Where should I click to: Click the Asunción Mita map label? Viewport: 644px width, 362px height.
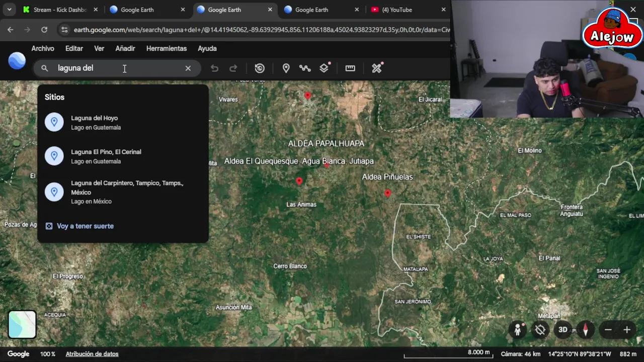point(233,307)
